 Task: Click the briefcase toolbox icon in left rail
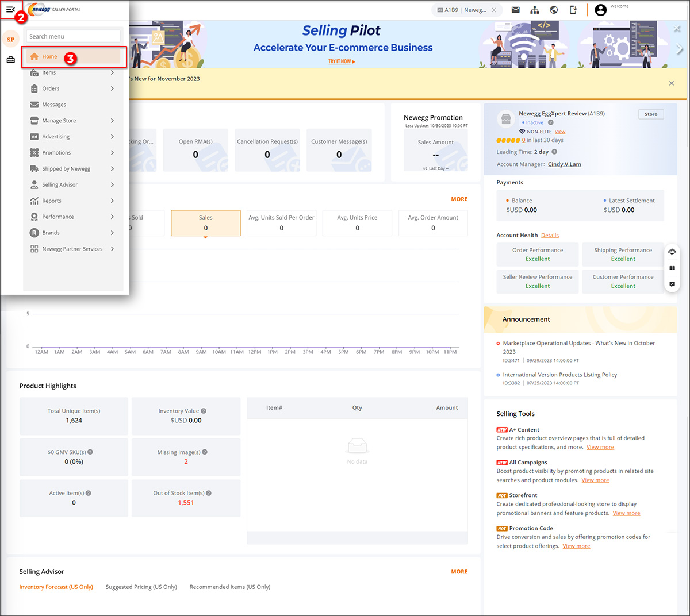click(x=10, y=60)
